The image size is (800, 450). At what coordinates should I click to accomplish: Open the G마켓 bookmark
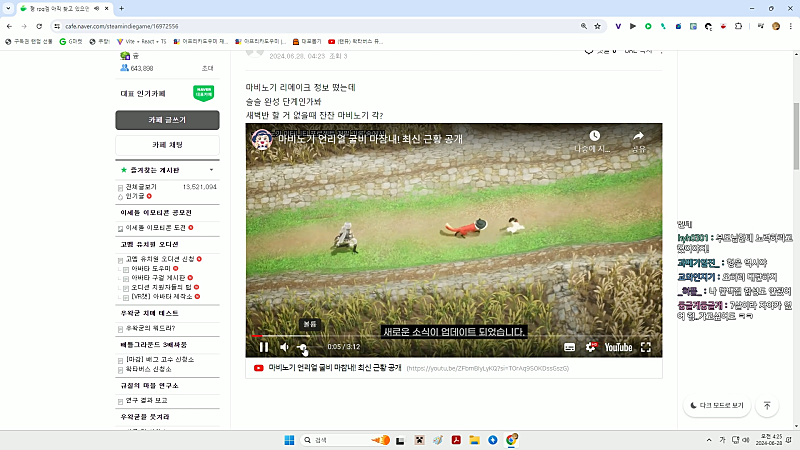[71, 41]
